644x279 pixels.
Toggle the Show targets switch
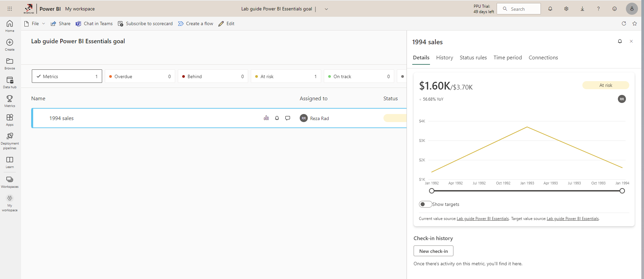click(425, 204)
